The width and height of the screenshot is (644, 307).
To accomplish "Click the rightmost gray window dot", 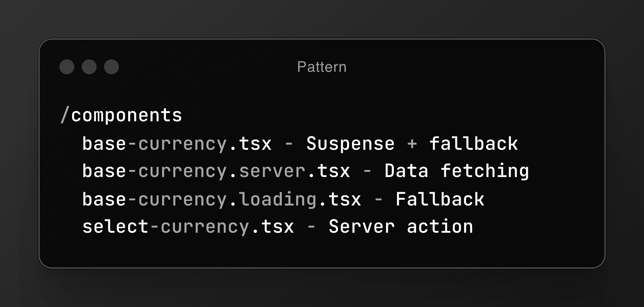I will tap(111, 67).
